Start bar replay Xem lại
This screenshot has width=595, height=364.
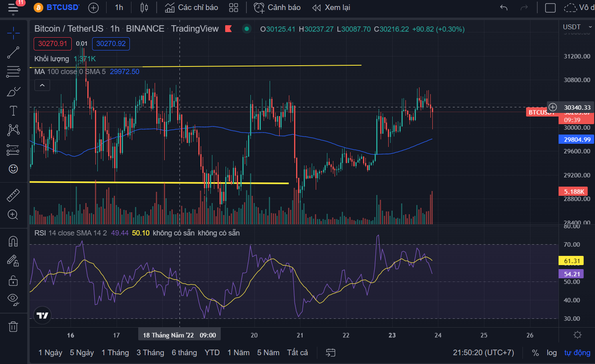331,8
